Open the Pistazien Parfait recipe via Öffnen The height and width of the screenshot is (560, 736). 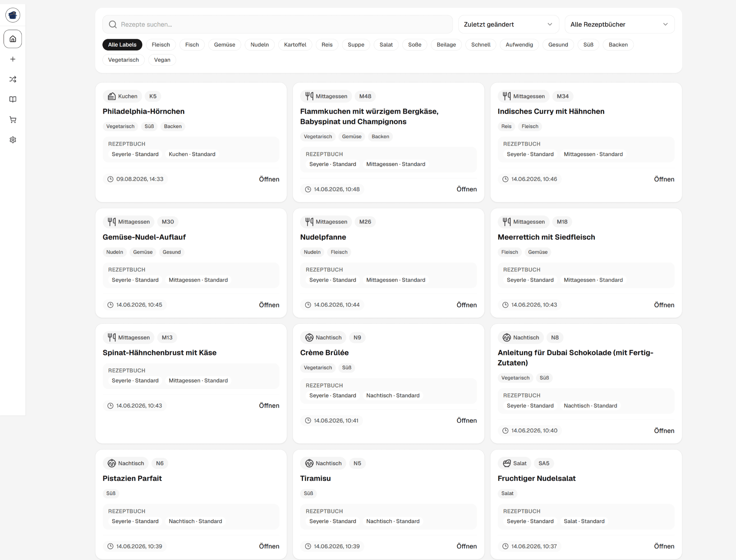[x=269, y=546]
